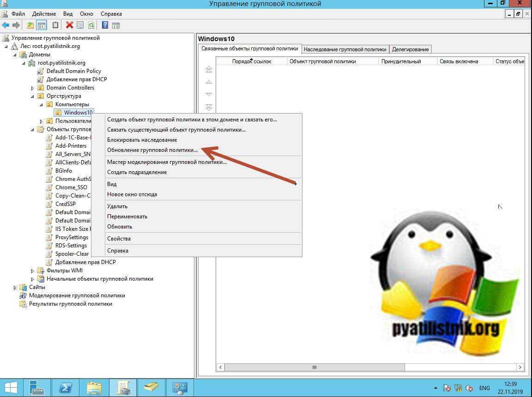Click the Back arrow in the toolbar
The image size is (532, 397).
[x=6, y=25]
